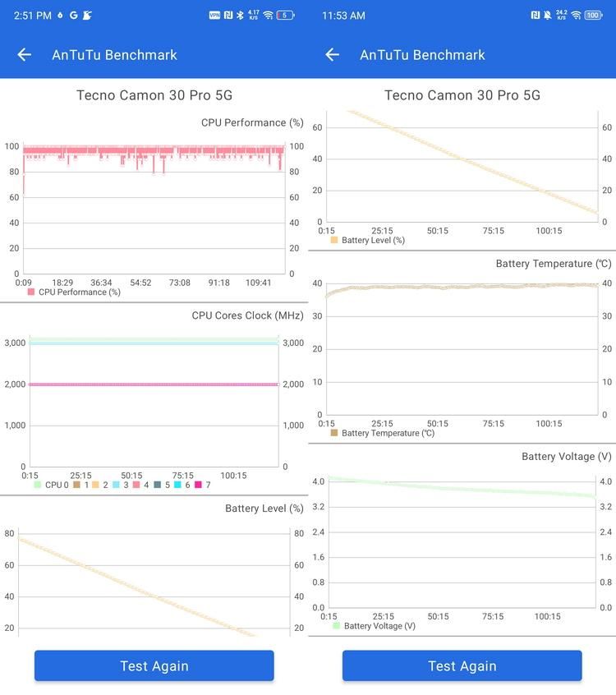Tap the 11:53 AM clock in the status bar
Viewport: 616px width, 695px height.
coord(343,16)
